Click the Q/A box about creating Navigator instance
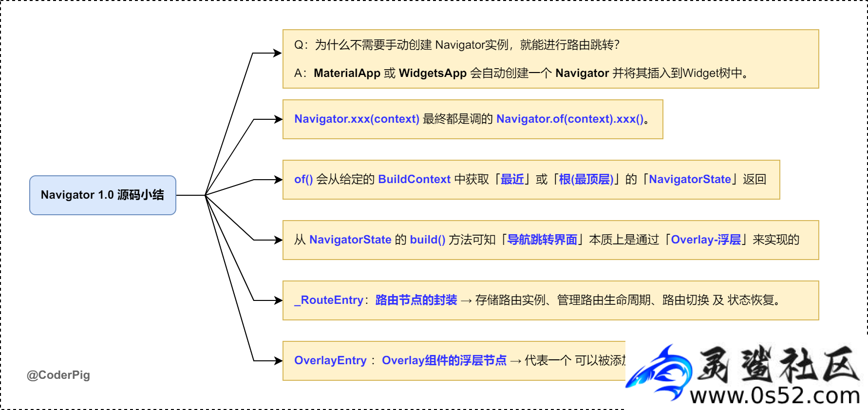The height and width of the screenshot is (410, 868). point(550,59)
